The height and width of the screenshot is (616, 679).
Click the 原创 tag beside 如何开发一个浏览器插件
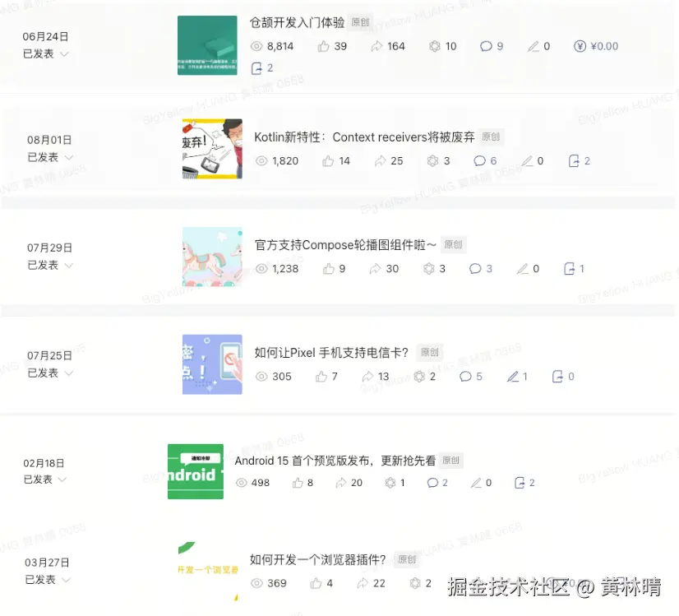click(x=407, y=559)
